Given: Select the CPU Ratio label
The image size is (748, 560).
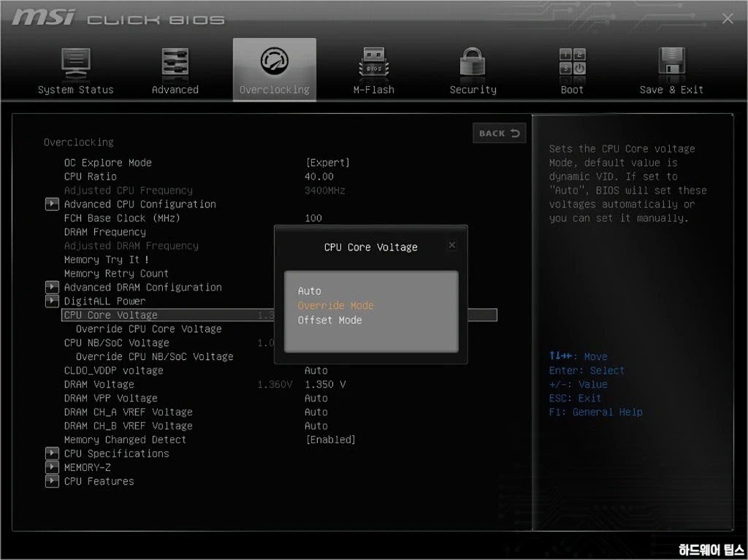Looking at the screenshot, I should click(90, 177).
